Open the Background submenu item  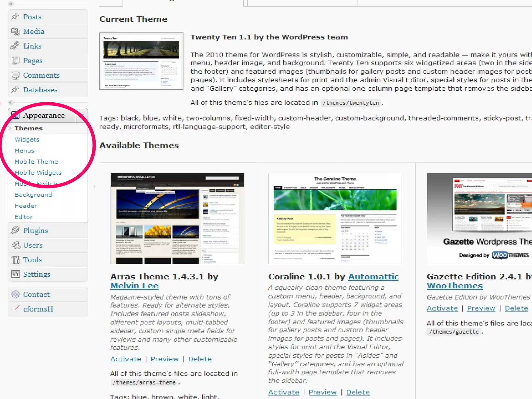(33, 195)
